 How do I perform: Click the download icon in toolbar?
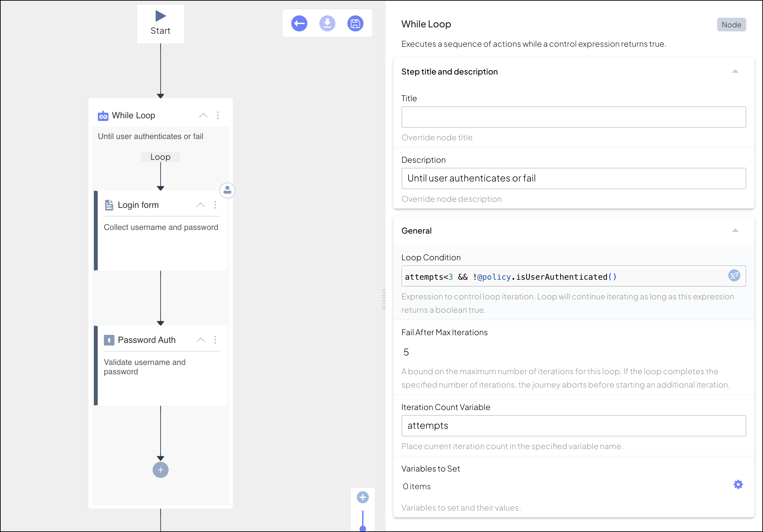click(x=327, y=23)
